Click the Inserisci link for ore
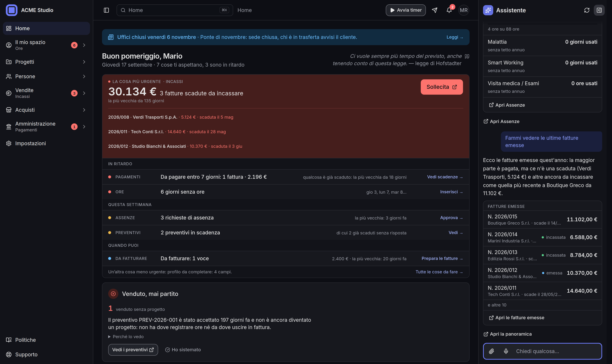612x364 pixels. 452,192
